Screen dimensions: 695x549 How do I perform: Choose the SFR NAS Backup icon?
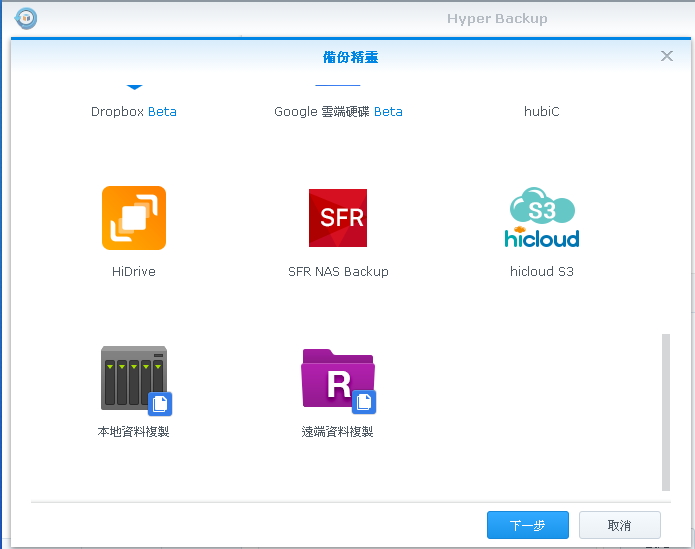[x=338, y=218]
